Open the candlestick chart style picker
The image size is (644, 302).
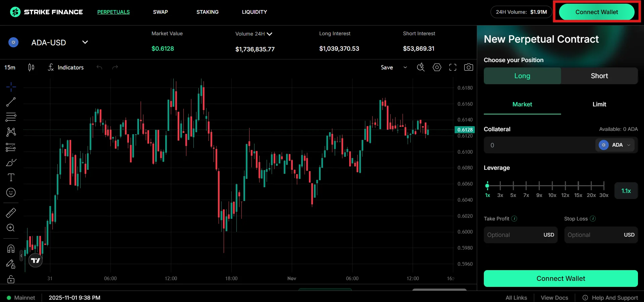coord(31,67)
